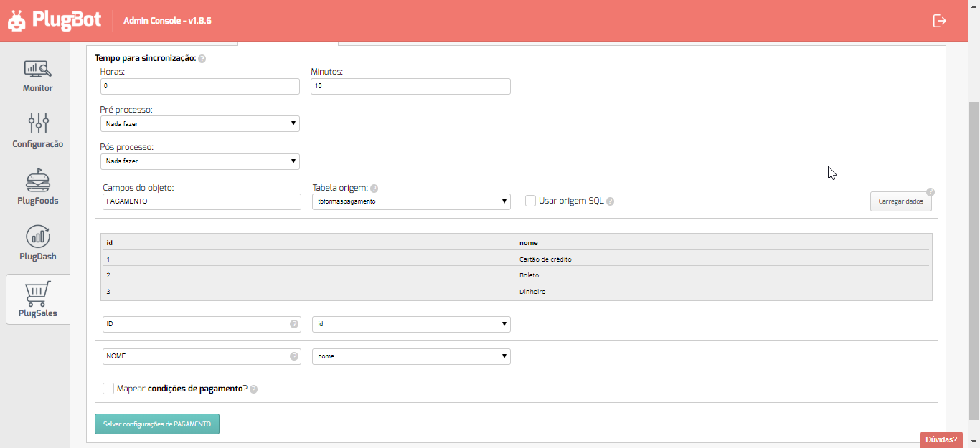Click the Admin Console version text

167,21
